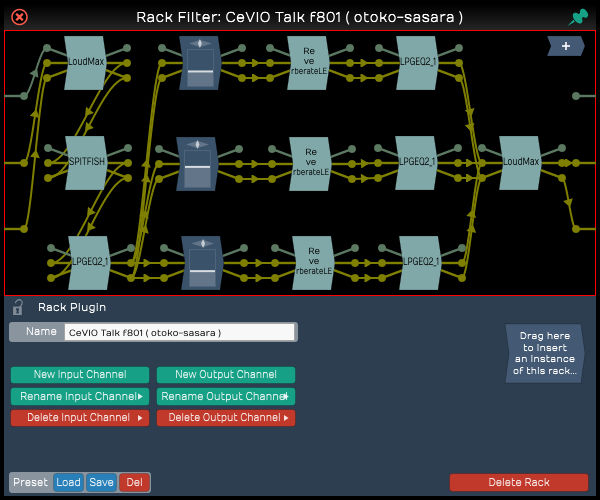Click the Preset label
Viewport: 600px width, 500px height.
point(31,482)
